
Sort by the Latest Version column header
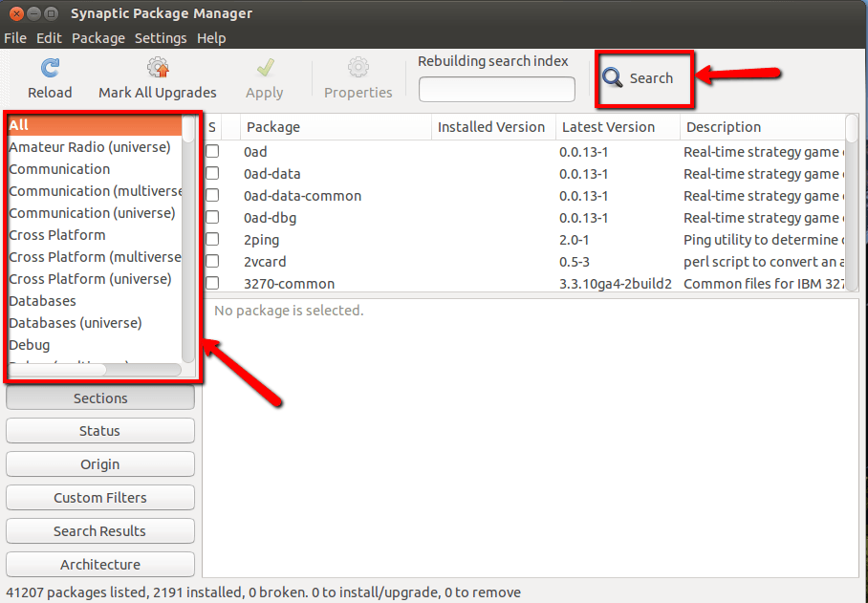pyautogui.click(x=608, y=127)
